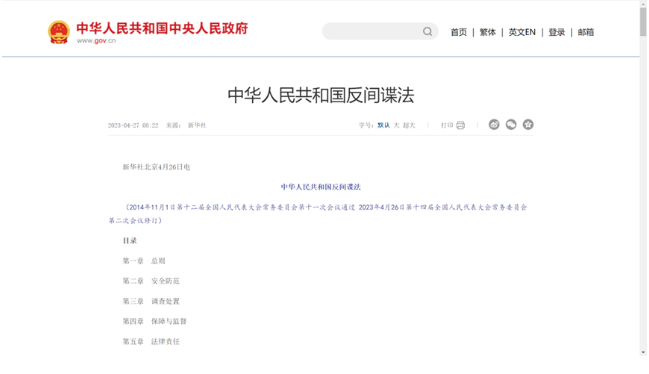Click the blue adoption note starting 2014年11月1日

click(x=318, y=214)
